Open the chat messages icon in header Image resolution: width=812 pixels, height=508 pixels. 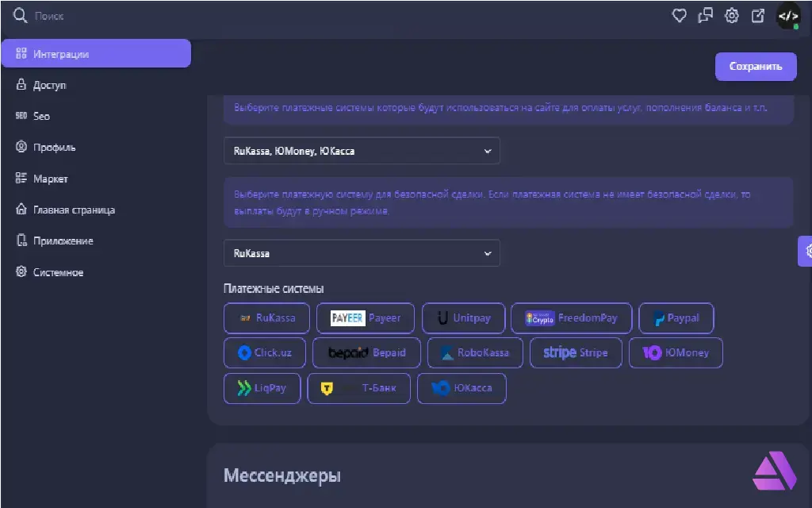(705, 16)
